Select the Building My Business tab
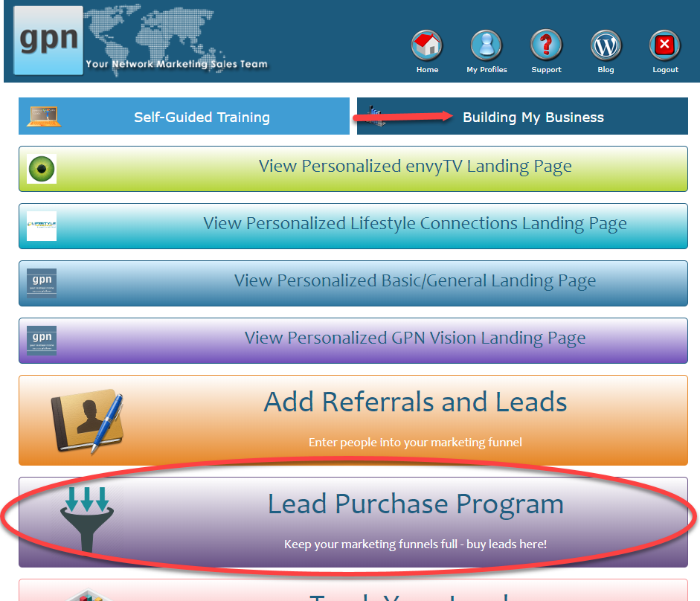700x601 pixels. (x=522, y=116)
